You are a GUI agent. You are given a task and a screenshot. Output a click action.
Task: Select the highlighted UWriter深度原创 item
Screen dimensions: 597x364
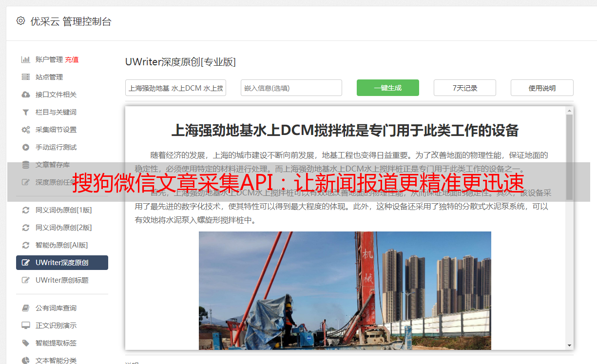(62, 263)
